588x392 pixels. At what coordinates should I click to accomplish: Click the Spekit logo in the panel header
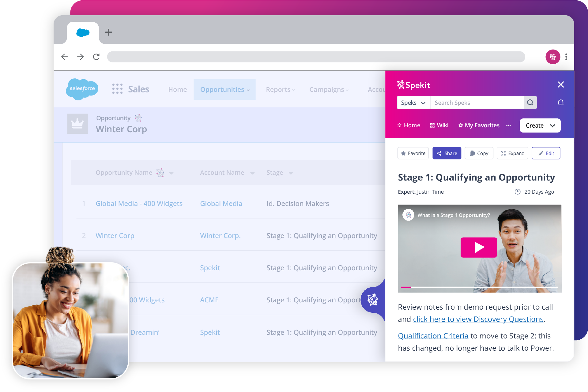pyautogui.click(x=413, y=85)
